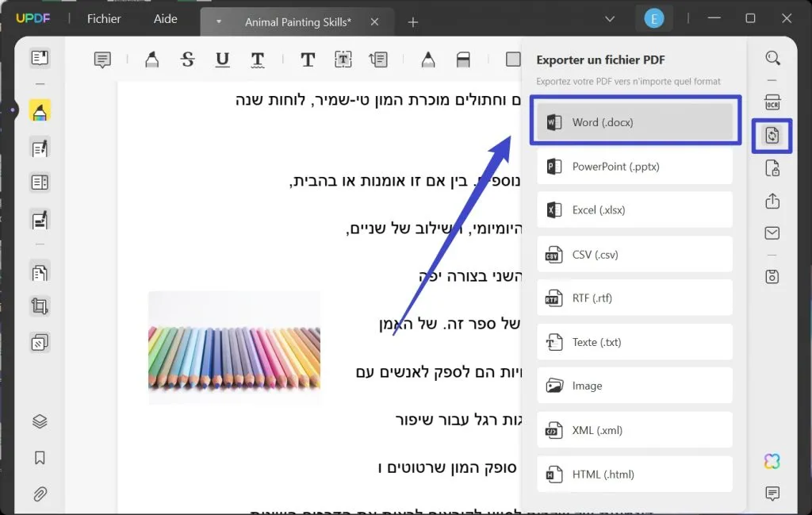812x515 pixels.
Task: Select the Eraser tool
Action: point(464,60)
